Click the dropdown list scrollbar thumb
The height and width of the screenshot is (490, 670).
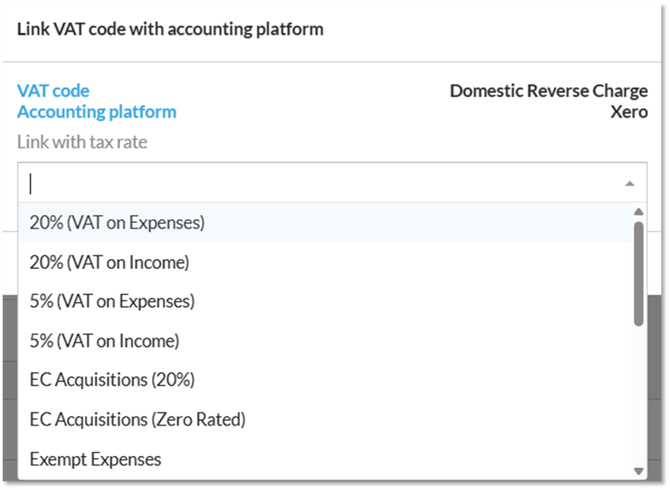point(638,270)
